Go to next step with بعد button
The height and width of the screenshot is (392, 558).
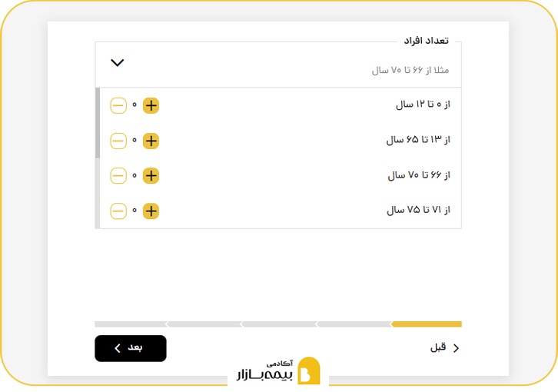coord(131,348)
